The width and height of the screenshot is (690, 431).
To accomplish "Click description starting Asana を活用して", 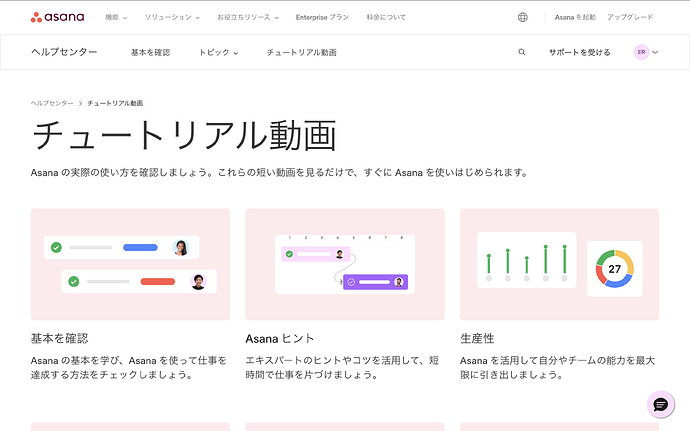I will [558, 368].
